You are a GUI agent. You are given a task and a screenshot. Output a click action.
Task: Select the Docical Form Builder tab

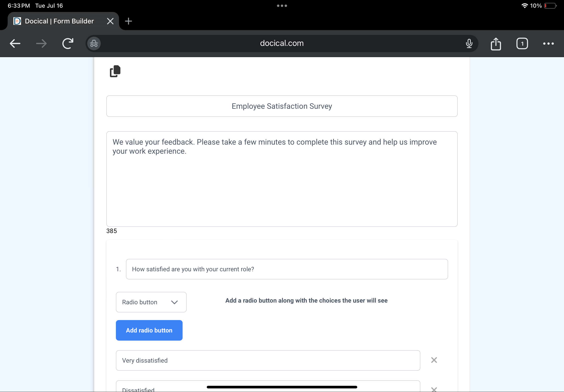(59, 21)
